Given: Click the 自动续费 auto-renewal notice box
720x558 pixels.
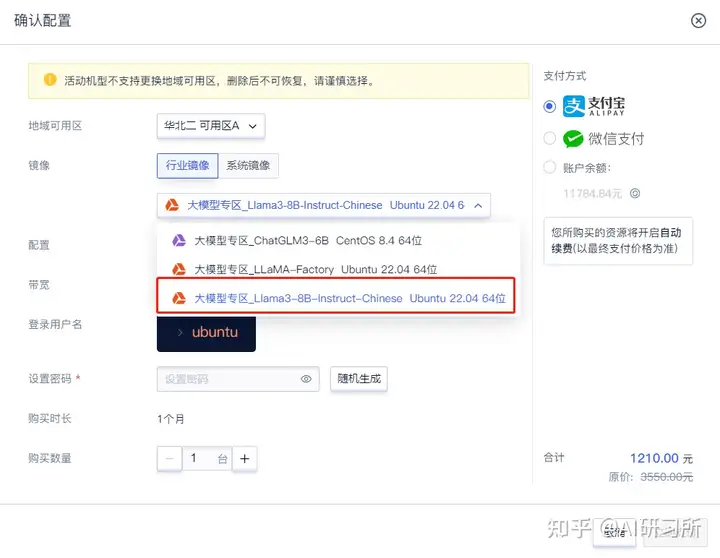Looking at the screenshot, I should [618, 241].
